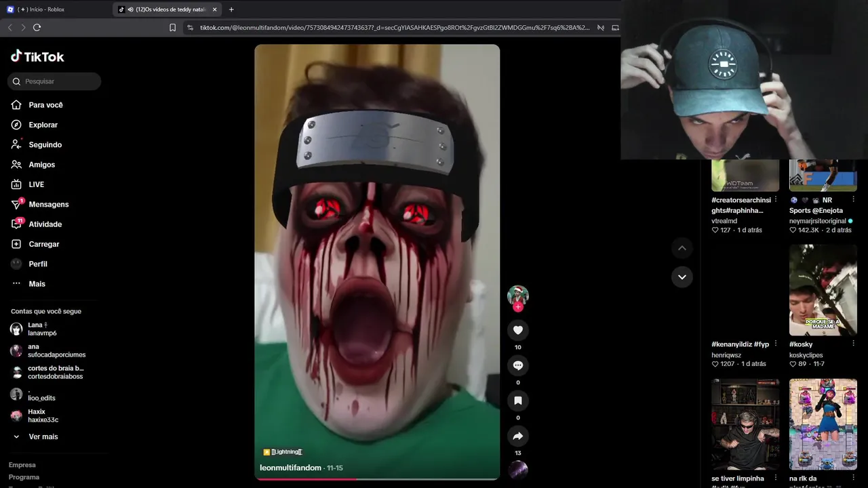Select the Seguindo people icon
Viewport: 868px width, 488px height.
coord(16,144)
